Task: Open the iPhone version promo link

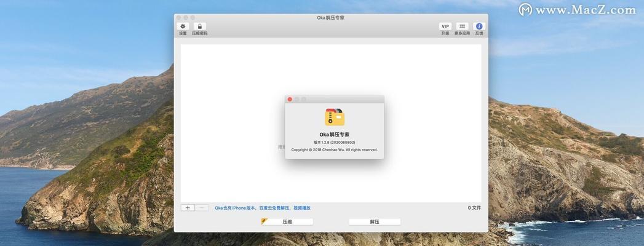Action: click(x=263, y=208)
